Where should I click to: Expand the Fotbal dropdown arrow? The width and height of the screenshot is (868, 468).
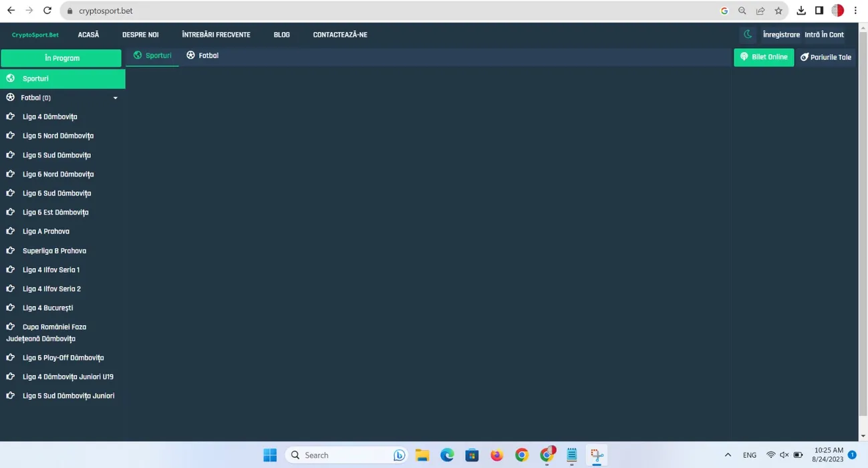[115, 98]
